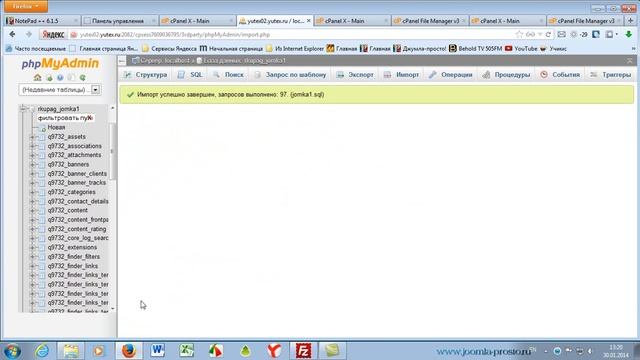Expand the q9732_assets table node
Screen dimensions: 640x360
33,137
